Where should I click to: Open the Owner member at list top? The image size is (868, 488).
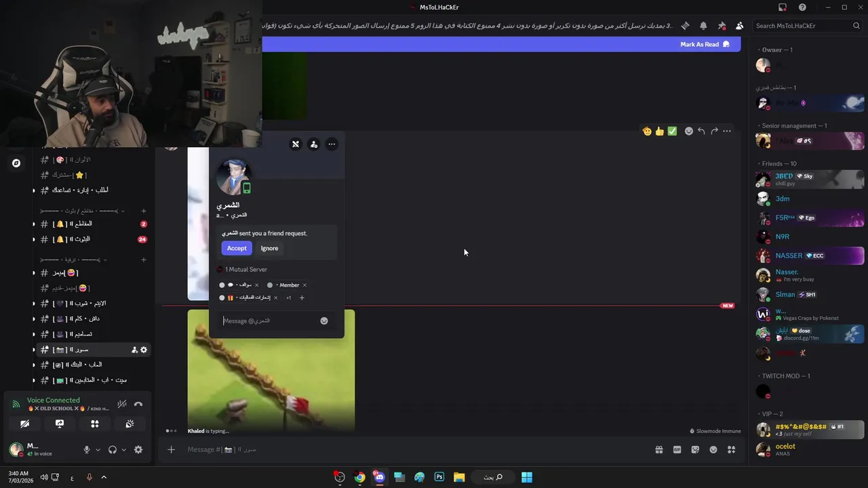(810, 65)
